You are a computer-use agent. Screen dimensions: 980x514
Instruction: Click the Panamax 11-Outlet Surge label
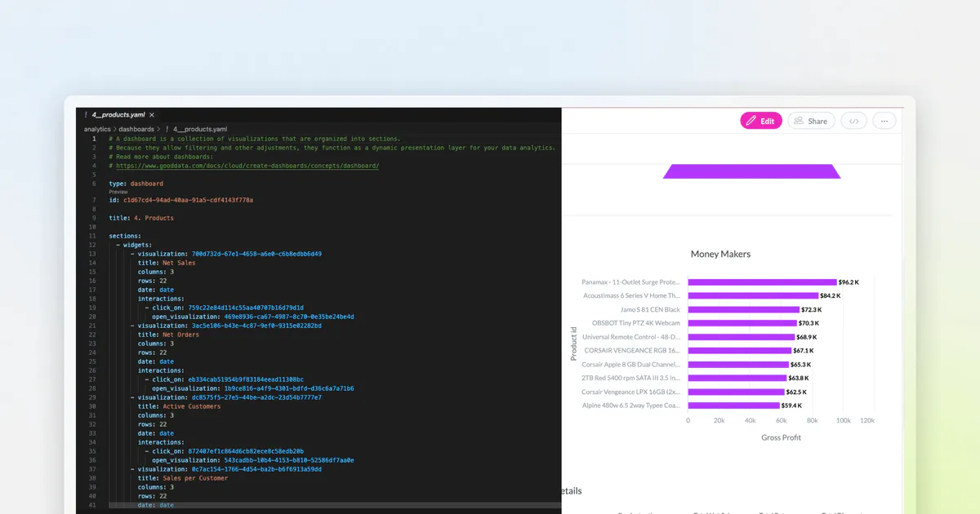pyautogui.click(x=630, y=282)
